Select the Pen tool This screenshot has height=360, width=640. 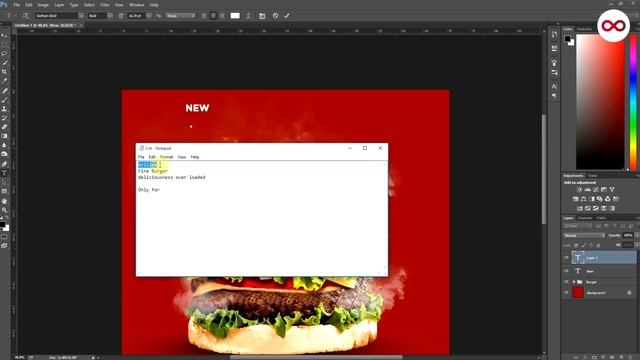(4, 164)
